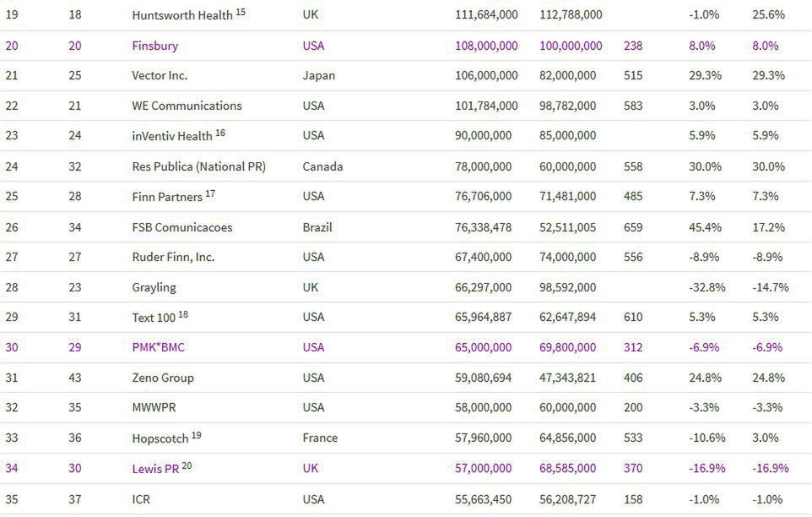
Task: Select the FSB Comunicacoes name
Action: pyautogui.click(x=181, y=227)
